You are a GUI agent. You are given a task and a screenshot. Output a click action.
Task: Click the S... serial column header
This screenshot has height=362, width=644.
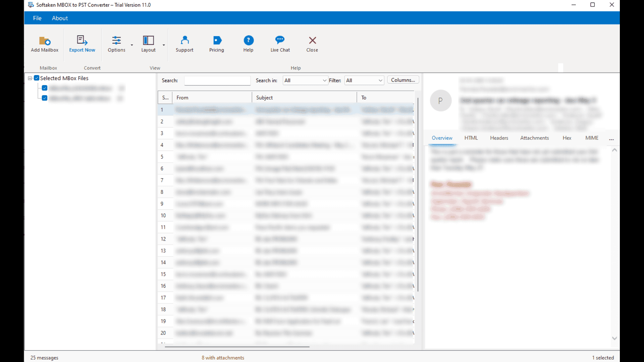coord(165,98)
